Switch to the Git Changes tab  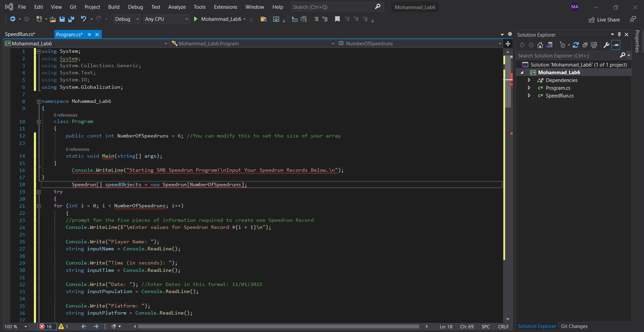coord(574,326)
